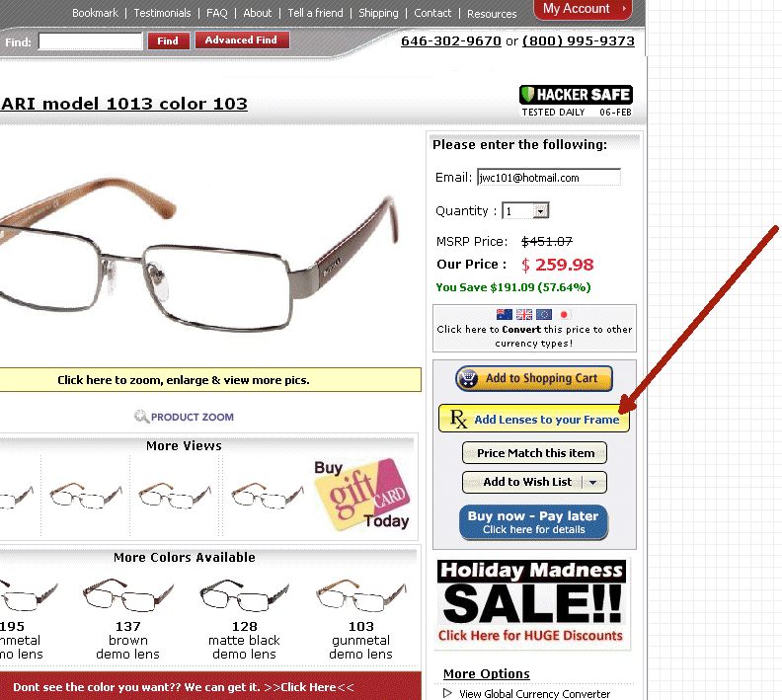Open the Buy gift card today image

click(362, 495)
